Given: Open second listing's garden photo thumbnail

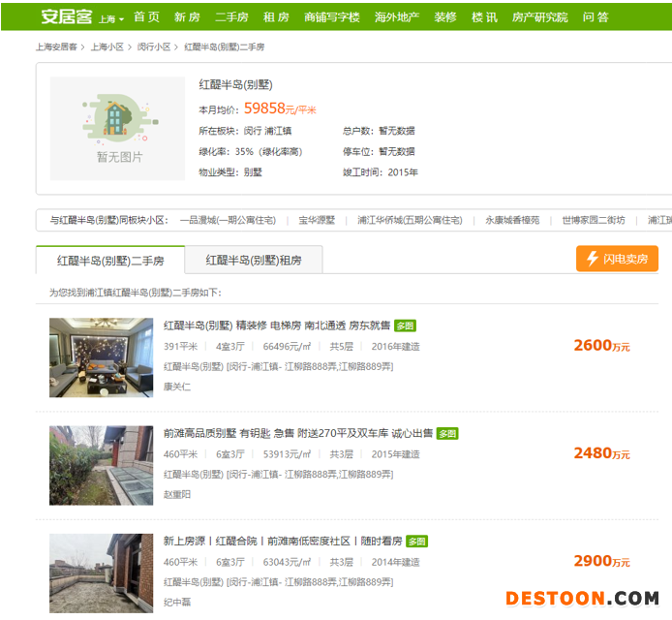Looking at the screenshot, I should tap(101, 465).
